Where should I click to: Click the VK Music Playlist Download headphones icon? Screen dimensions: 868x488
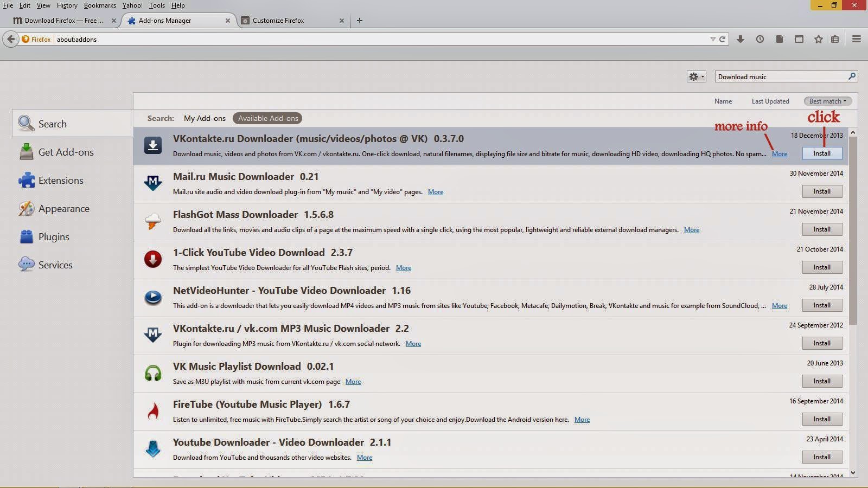pyautogui.click(x=153, y=373)
